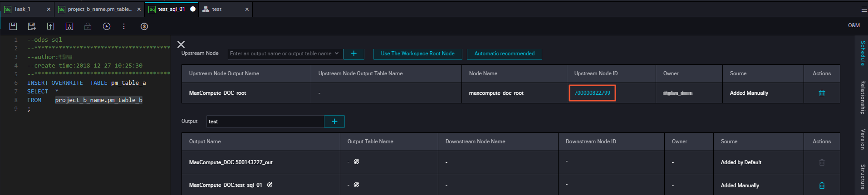Viewport: 868px width, 195px height.
Task: Click the Steal Lock key icon
Action: [69, 26]
